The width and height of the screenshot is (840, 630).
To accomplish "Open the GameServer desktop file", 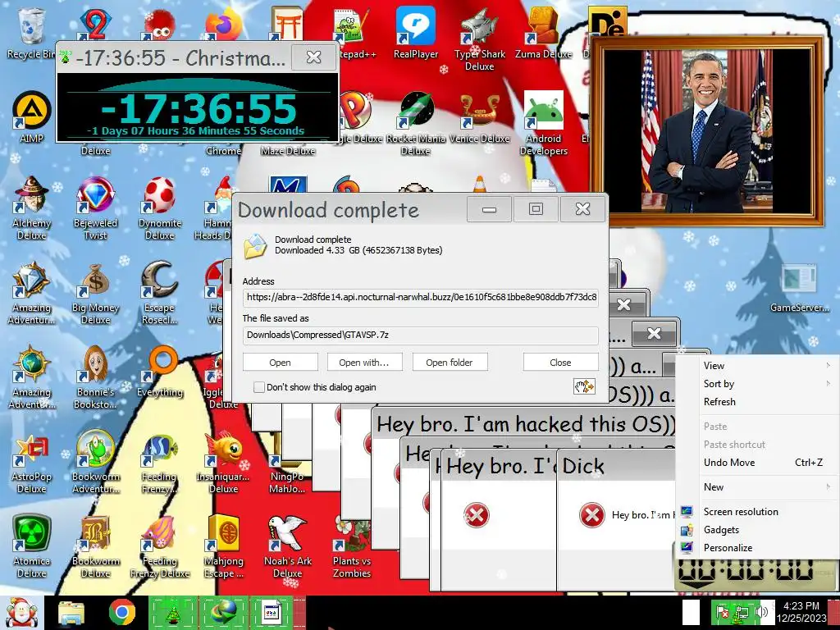I will 799,287.
